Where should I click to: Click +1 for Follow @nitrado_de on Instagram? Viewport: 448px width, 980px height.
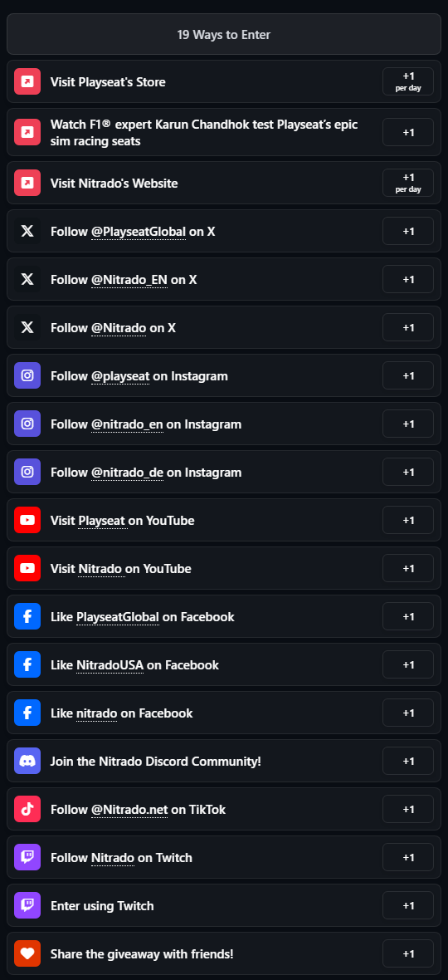[x=408, y=472]
